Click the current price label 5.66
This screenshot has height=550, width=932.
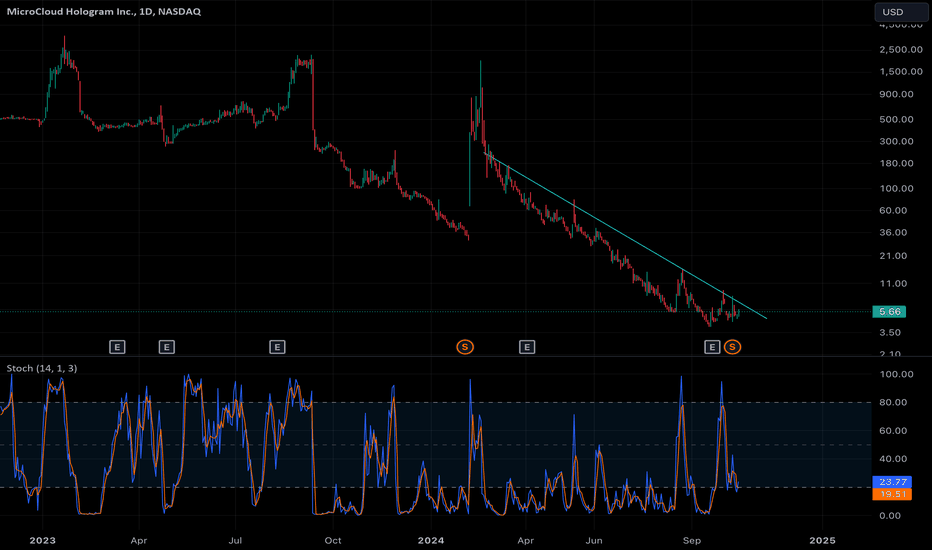click(889, 312)
